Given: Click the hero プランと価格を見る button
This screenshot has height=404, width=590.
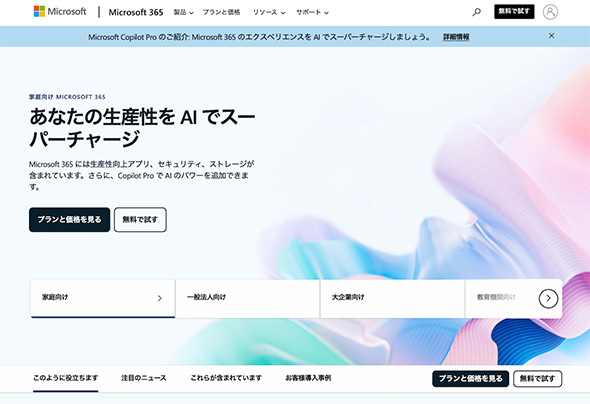Looking at the screenshot, I should point(70,220).
